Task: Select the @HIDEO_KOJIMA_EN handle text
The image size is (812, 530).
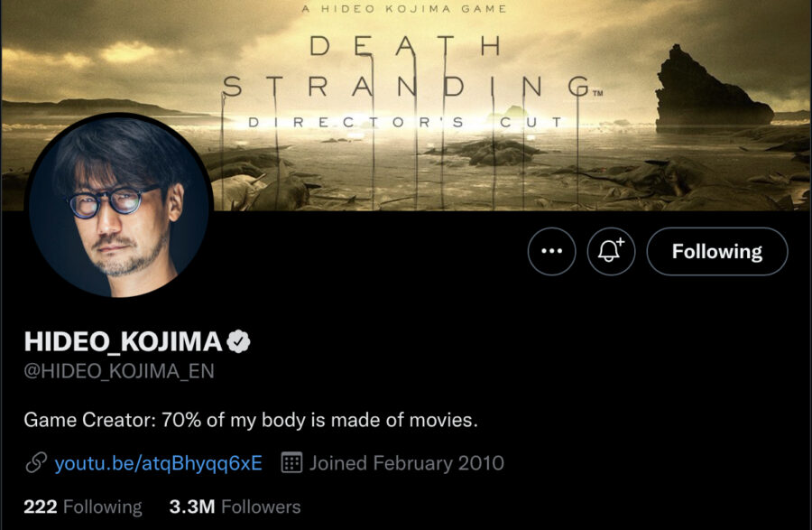Action: coord(119,371)
